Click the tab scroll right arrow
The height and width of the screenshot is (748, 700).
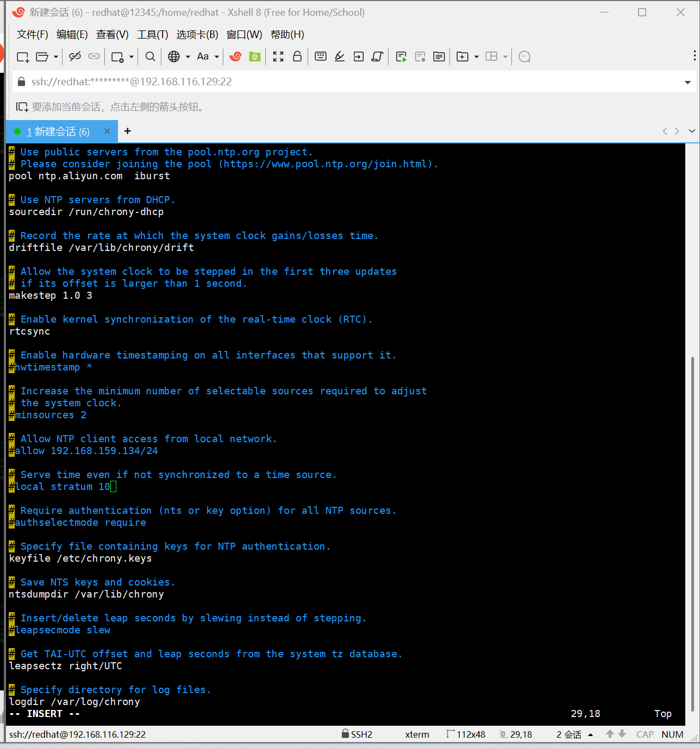[677, 131]
